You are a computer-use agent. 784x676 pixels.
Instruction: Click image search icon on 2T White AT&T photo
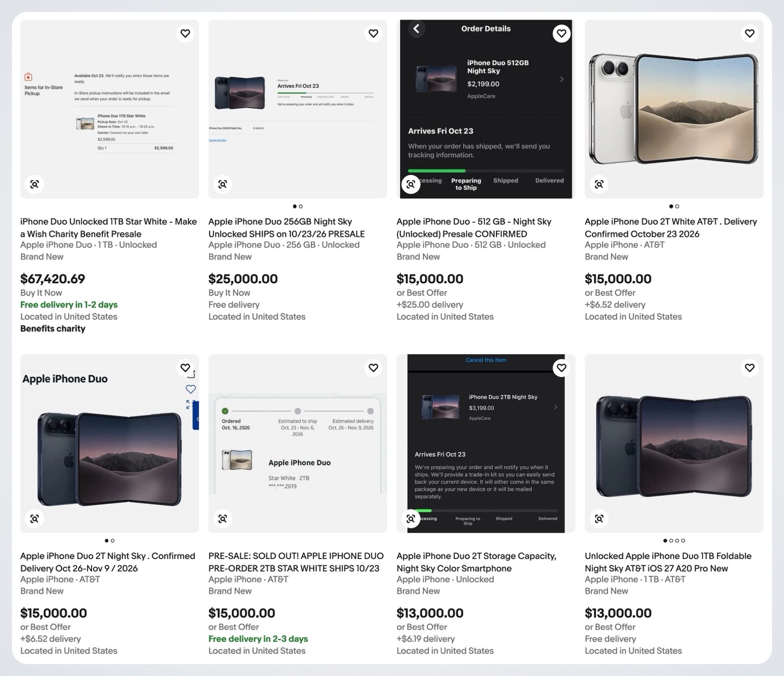[599, 184]
